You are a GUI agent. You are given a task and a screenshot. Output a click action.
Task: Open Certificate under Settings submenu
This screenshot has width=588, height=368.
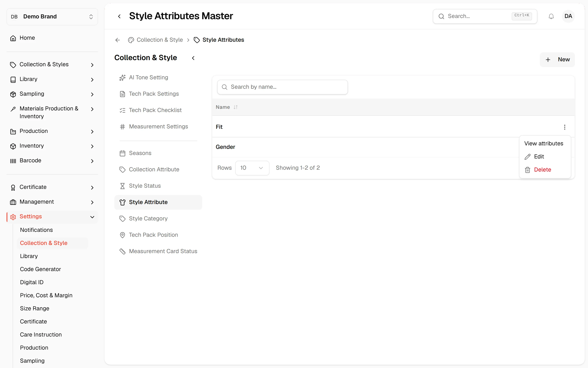coord(33,322)
